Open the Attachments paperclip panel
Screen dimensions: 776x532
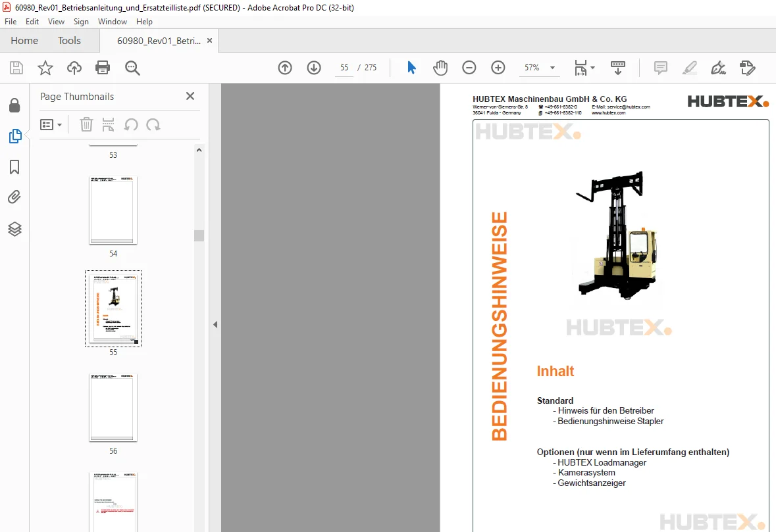pos(14,197)
